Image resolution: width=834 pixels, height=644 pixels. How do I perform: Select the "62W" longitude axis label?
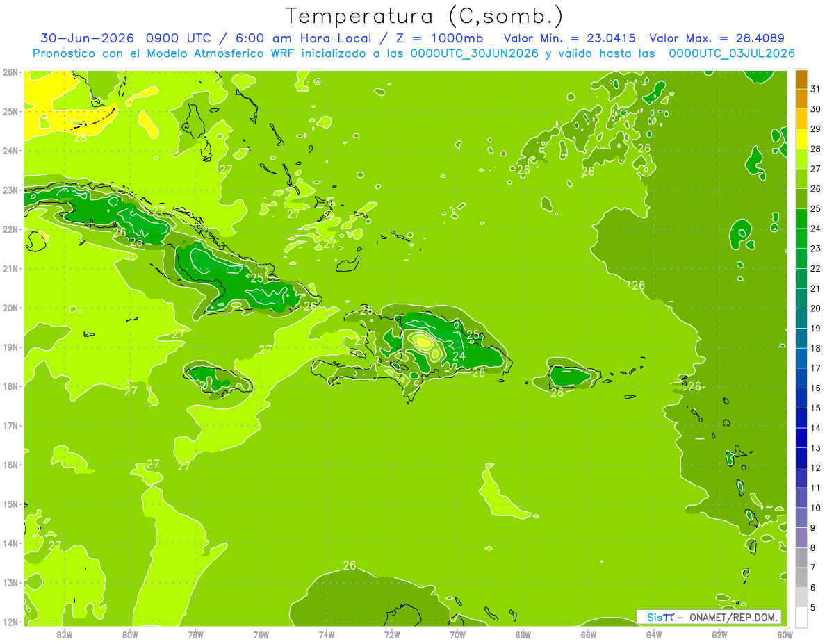[x=719, y=634]
